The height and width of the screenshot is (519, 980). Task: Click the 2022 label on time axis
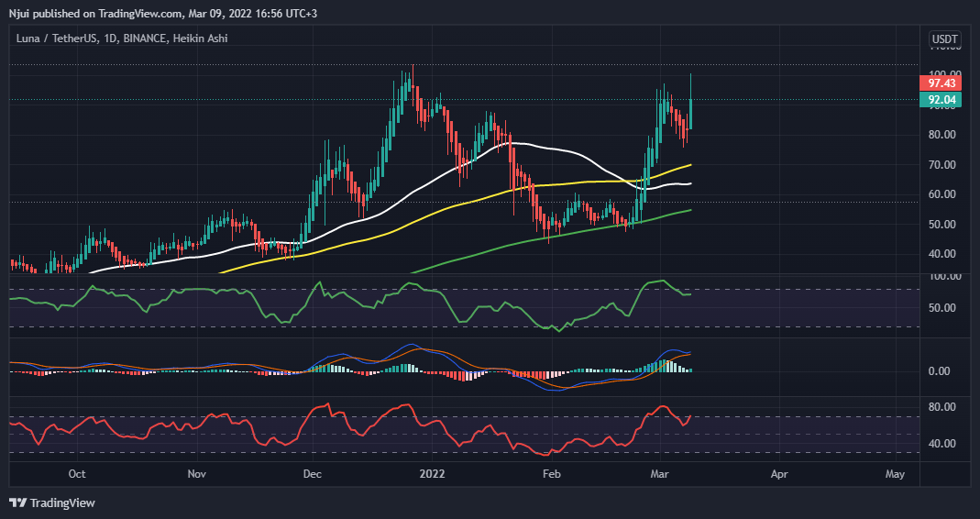coord(432,474)
